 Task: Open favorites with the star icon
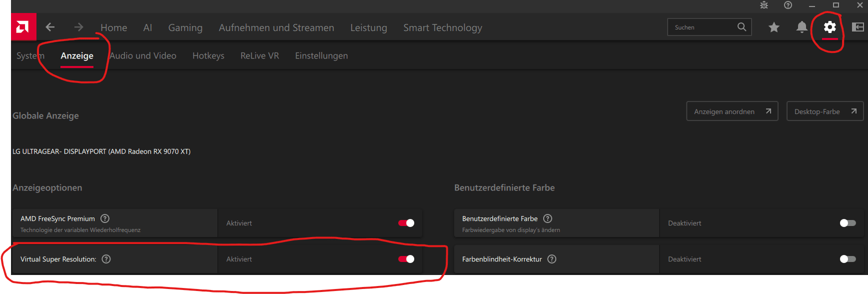click(x=774, y=27)
